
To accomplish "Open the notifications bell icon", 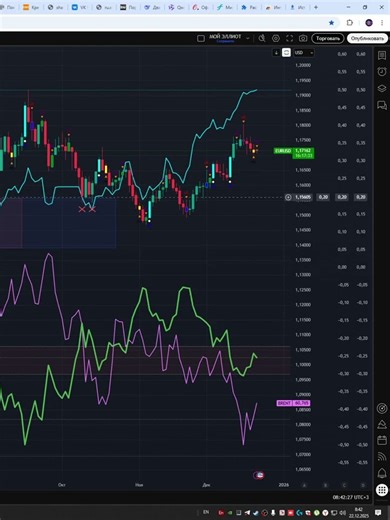I will (x=382, y=473).
